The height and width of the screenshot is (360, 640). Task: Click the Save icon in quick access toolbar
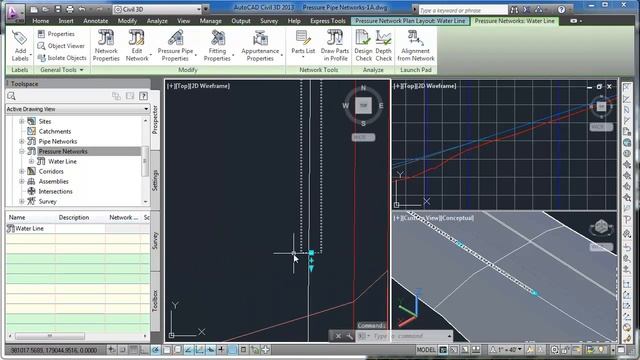pyautogui.click(x=58, y=9)
